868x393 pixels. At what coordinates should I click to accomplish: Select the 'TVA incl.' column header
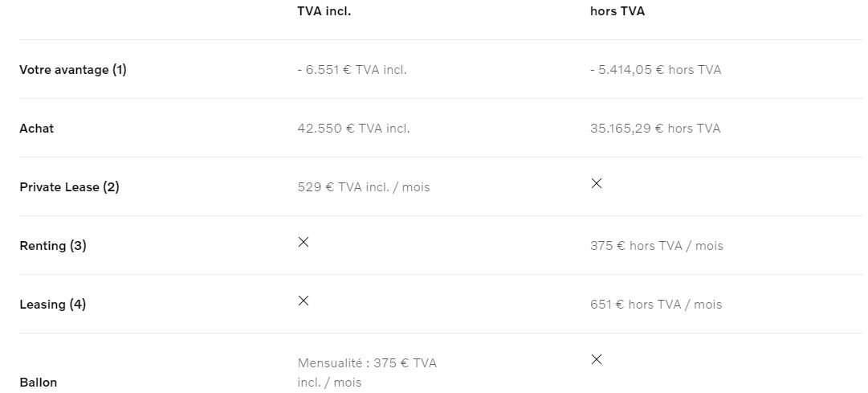(324, 11)
